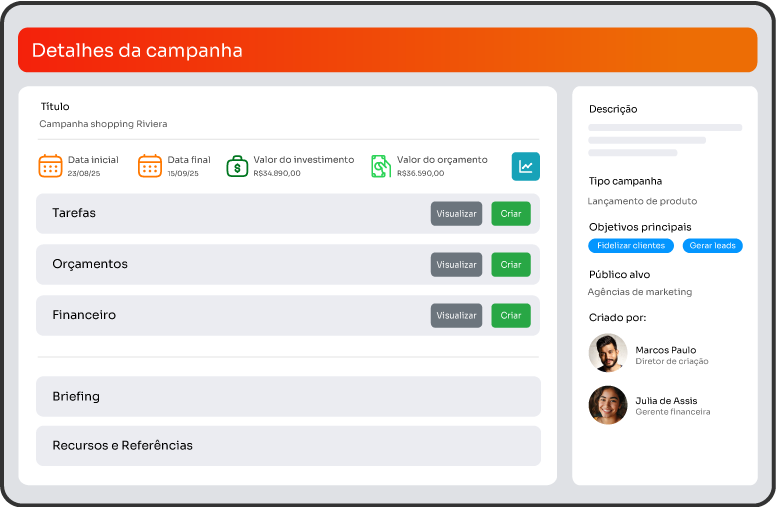Open the teal chart analytics icon
The width and height of the screenshot is (776, 507).
[x=525, y=166]
